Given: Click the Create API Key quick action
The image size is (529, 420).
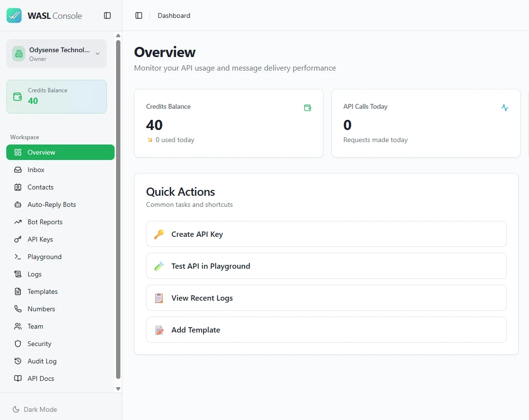Looking at the screenshot, I should [x=326, y=234].
